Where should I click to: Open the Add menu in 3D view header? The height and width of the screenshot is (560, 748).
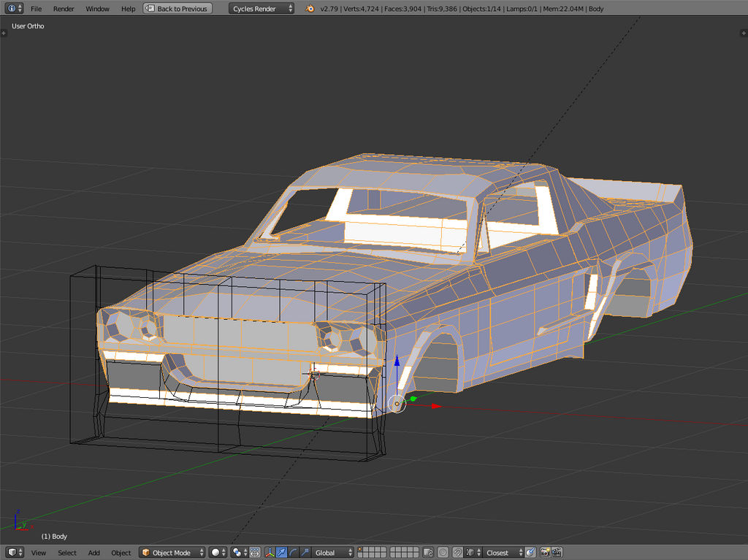click(x=94, y=553)
